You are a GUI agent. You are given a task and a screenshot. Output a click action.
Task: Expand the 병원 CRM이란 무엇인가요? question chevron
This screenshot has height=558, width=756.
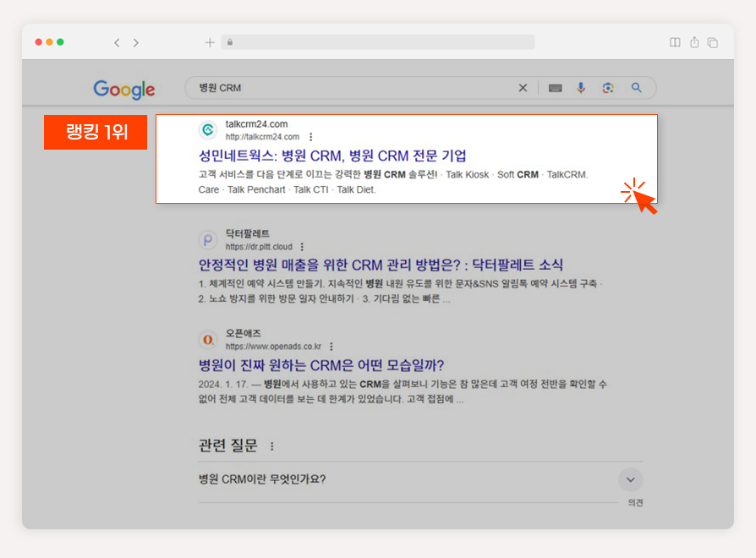[x=630, y=479]
